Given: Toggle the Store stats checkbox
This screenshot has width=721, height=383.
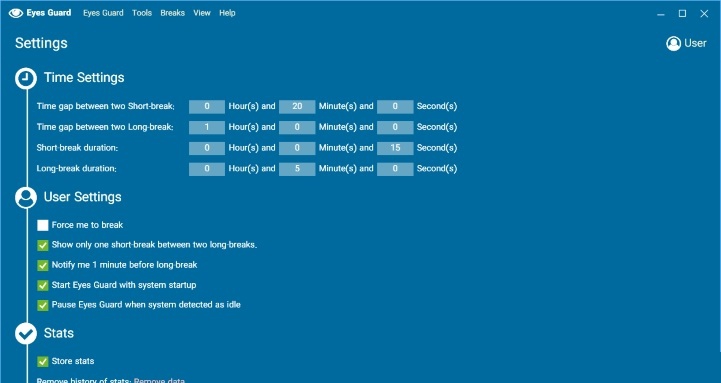Looking at the screenshot, I should (x=43, y=362).
